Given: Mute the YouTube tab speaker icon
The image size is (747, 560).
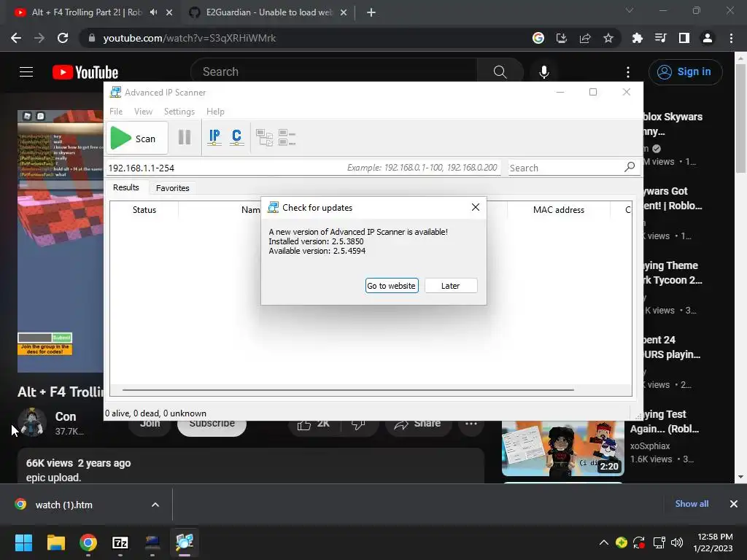Looking at the screenshot, I should click(153, 12).
